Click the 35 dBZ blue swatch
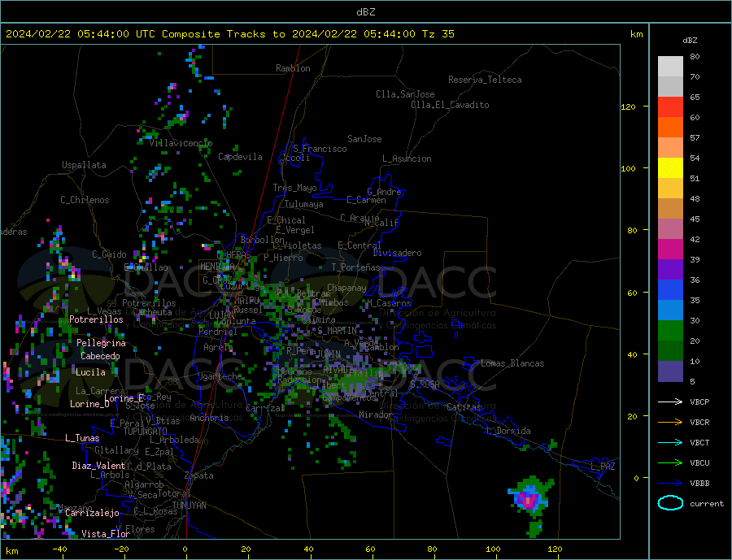Image resolution: width=732 pixels, height=560 pixels. click(x=670, y=290)
